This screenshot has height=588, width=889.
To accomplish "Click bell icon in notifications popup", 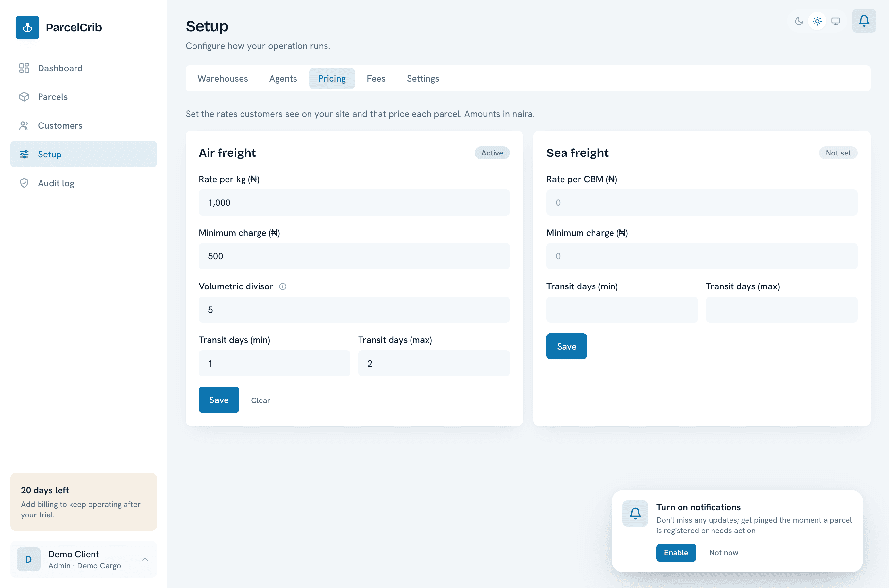I will point(635,514).
